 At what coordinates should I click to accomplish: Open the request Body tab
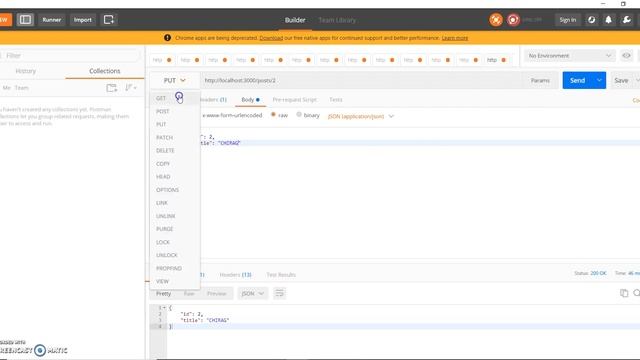click(x=250, y=100)
